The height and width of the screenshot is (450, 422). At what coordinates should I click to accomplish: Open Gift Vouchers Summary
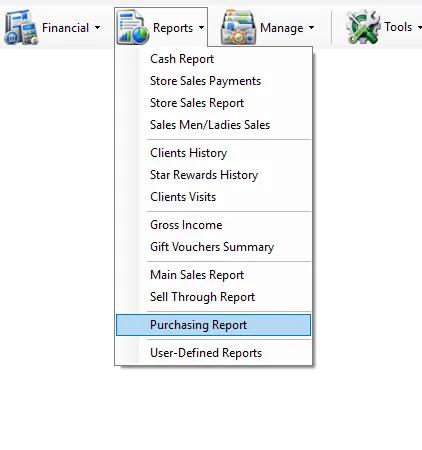[213, 247]
